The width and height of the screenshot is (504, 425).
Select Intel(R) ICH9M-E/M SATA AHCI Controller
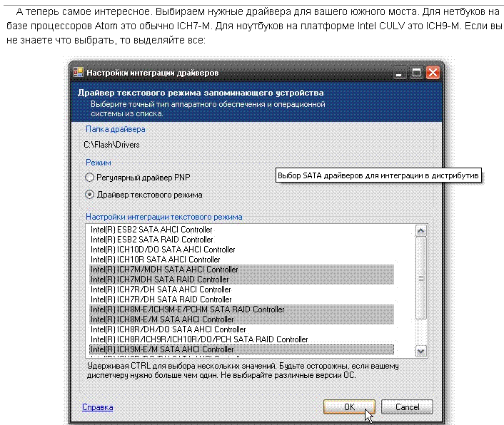pos(241,349)
